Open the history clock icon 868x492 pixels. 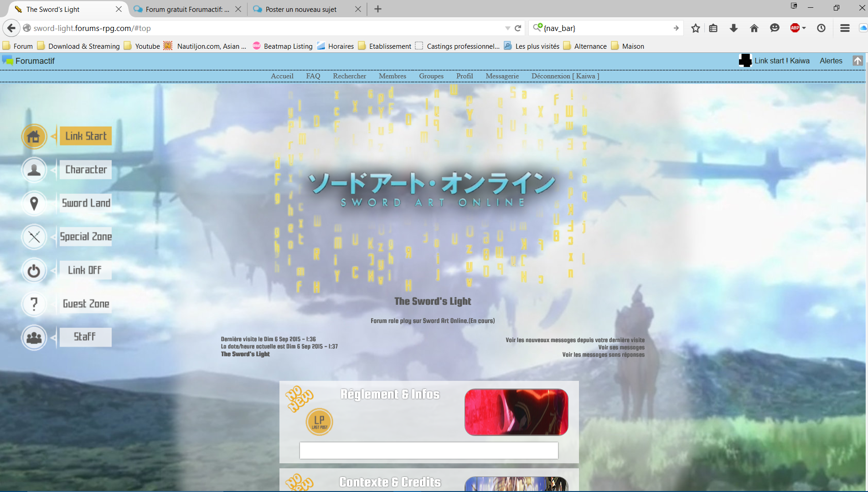tap(821, 28)
